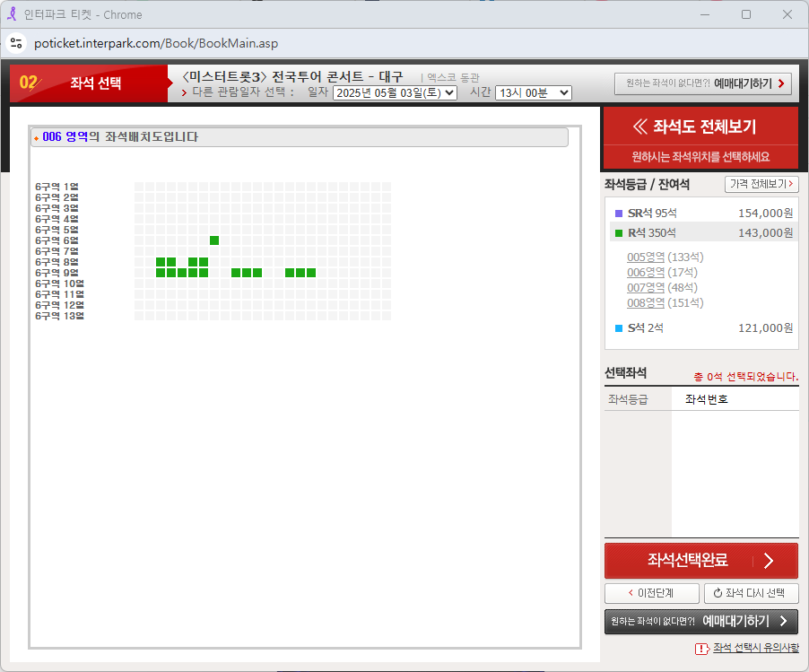Click the Interpark favicon in the title bar
The image size is (809, 672).
pyautogui.click(x=12, y=14)
